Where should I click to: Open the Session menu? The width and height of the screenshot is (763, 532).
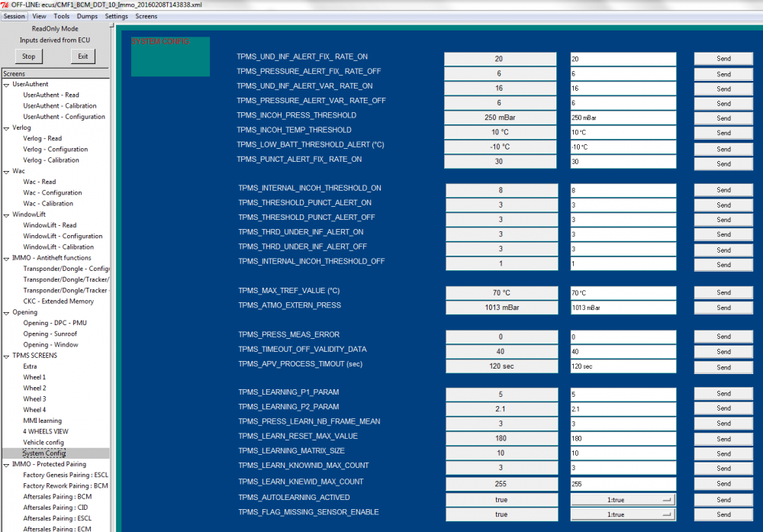point(14,16)
